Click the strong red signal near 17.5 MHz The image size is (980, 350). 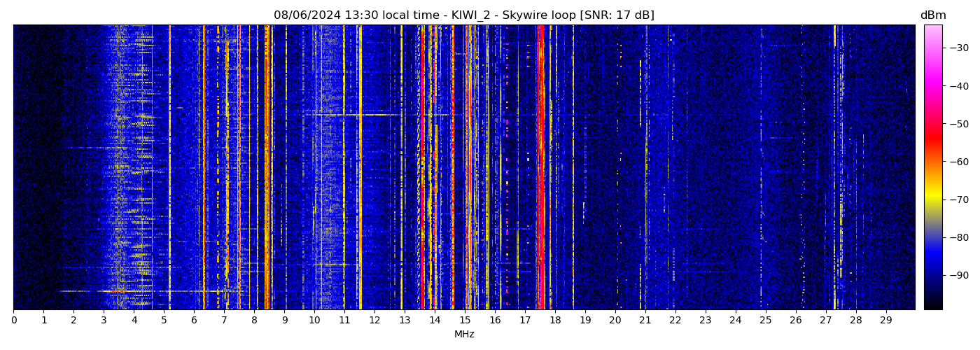coord(540,168)
